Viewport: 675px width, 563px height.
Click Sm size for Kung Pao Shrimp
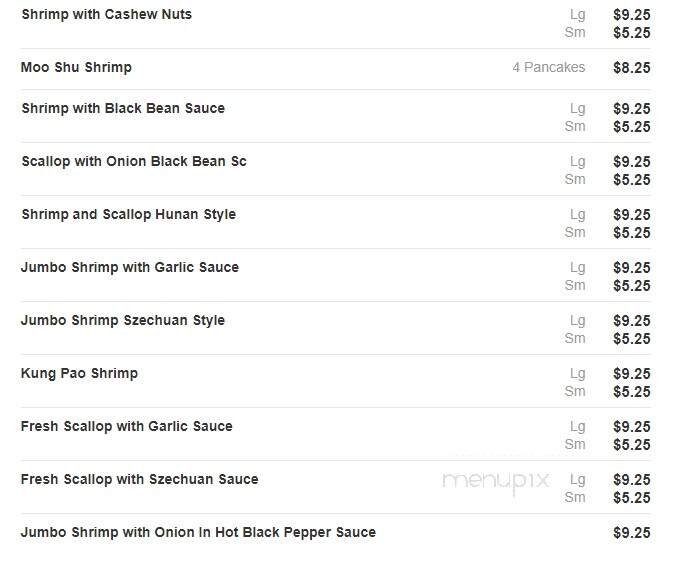click(x=575, y=391)
